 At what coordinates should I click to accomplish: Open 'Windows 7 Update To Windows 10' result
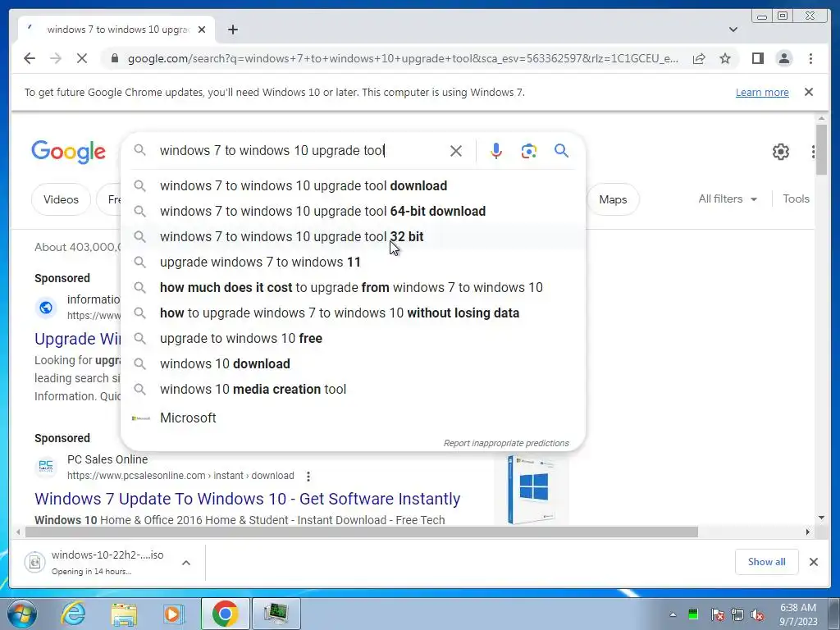click(247, 499)
